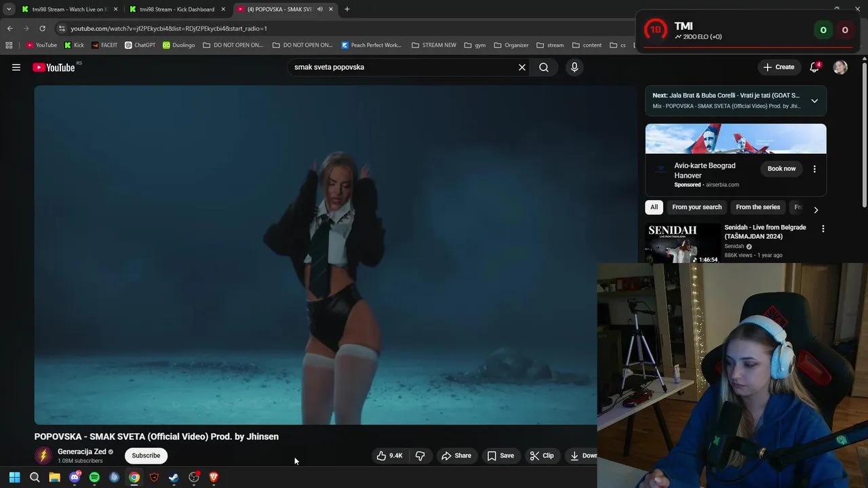Screen dimensions: 868x488
Task: Show more filter chips with right arrow
Action: click(816, 210)
